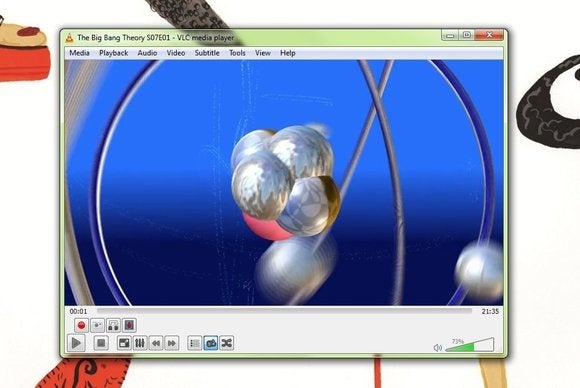
Task: Toggle video fullscreen mode
Action: tap(124, 343)
